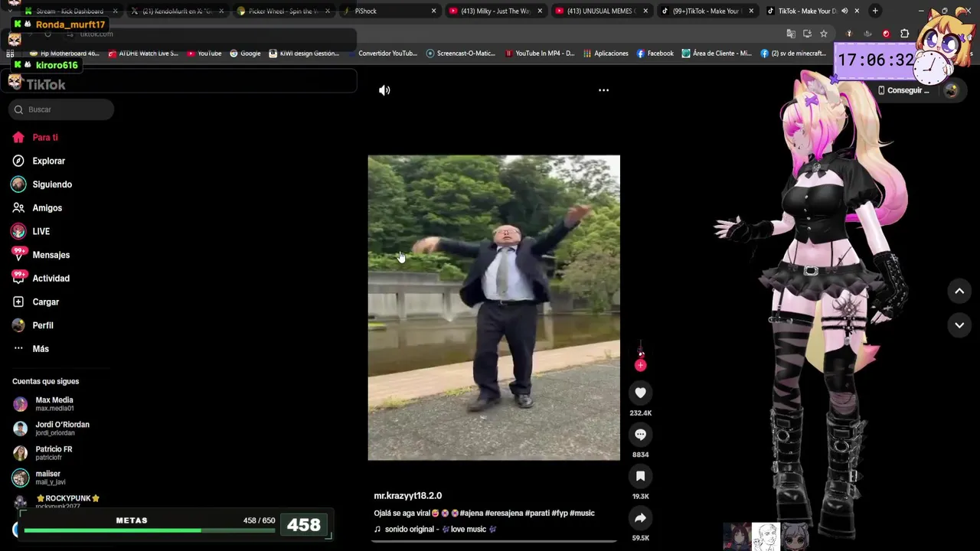The height and width of the screenshot is (551, 980).
Task: Open a new browser tab with plus
Action: pos(875,11)
